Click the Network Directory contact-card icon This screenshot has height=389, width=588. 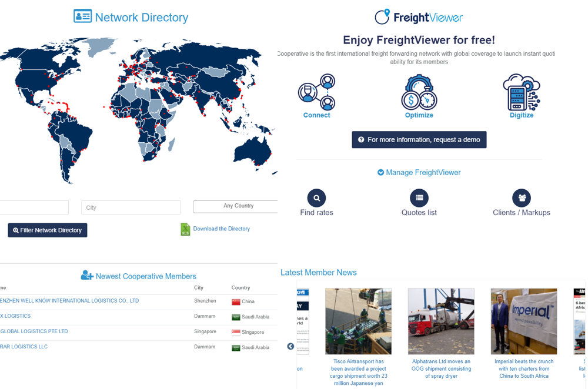pos(83,16)
